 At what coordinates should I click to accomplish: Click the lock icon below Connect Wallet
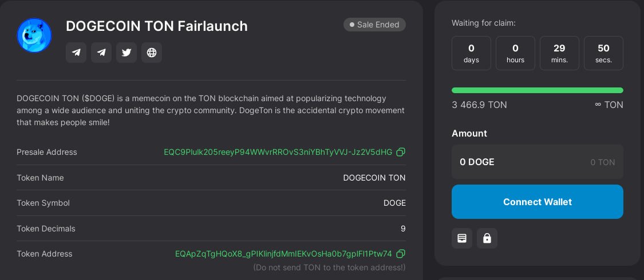click(x=487, y=238)
